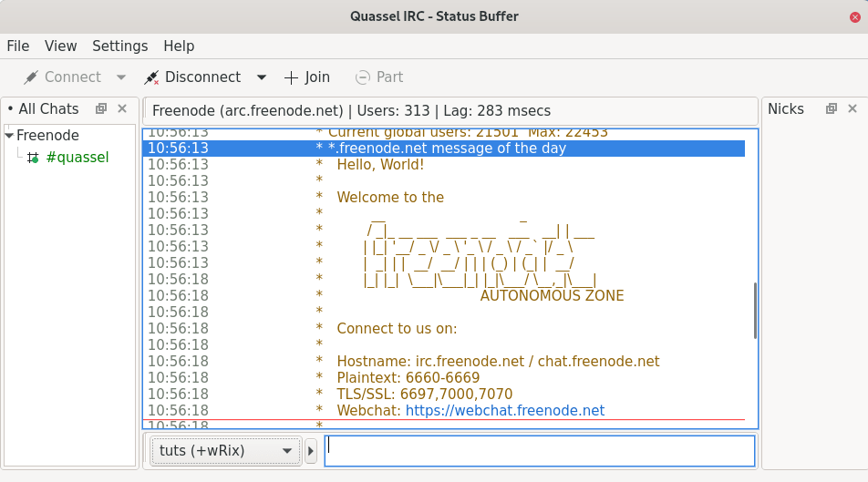
Task: Close the Quassel IRC window
Action: click(x=854, y=17)
